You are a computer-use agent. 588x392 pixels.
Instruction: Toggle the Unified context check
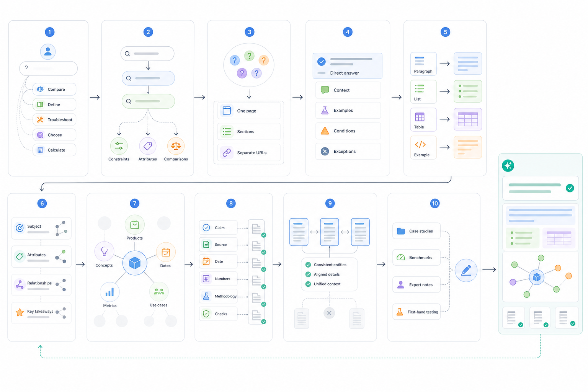(308, 284)
